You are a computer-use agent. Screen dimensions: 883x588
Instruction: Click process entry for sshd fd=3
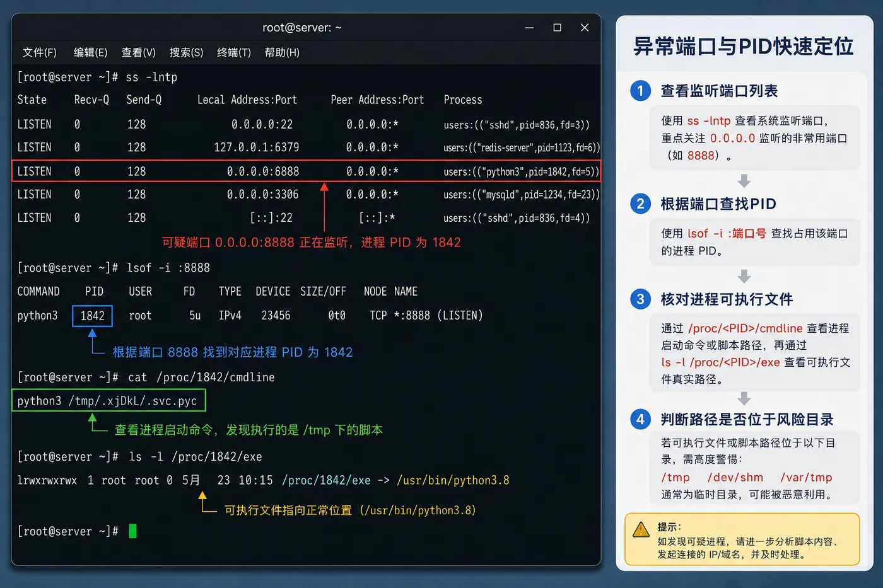[517, 125]
